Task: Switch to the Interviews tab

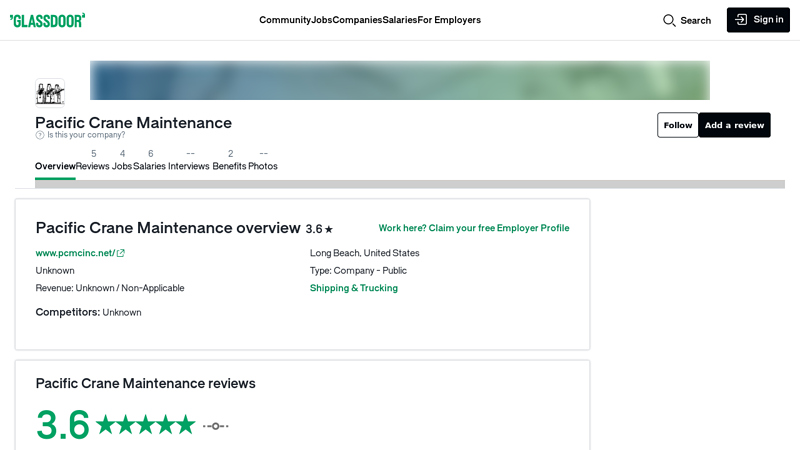Action: pos(189,161)
